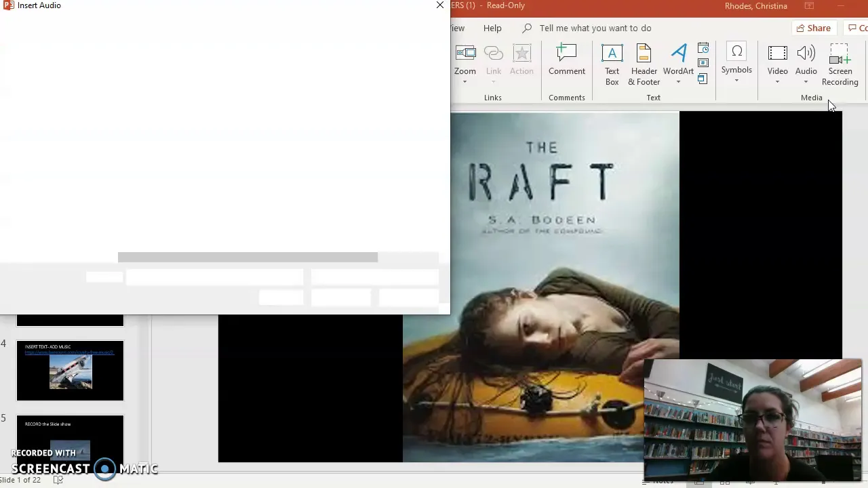Click Tell me what you want to do
The height and width of the screenshot is (488, 868).
tap(595, 28)
